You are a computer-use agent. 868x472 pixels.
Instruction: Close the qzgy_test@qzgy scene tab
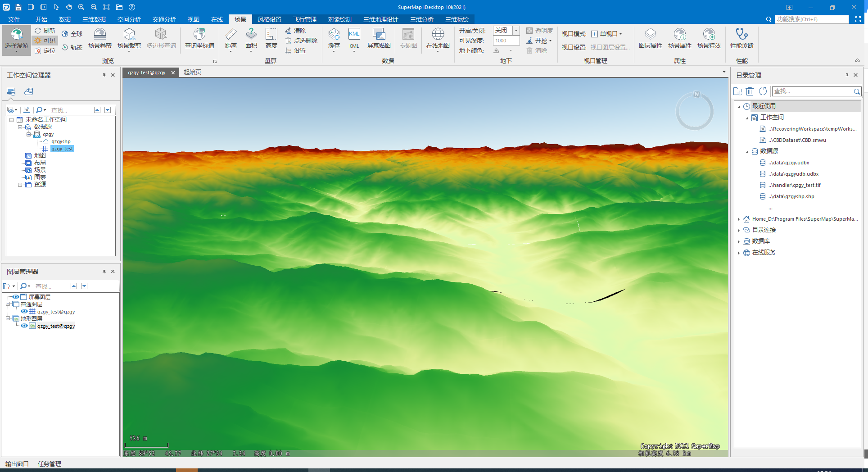tap(173, 73)
